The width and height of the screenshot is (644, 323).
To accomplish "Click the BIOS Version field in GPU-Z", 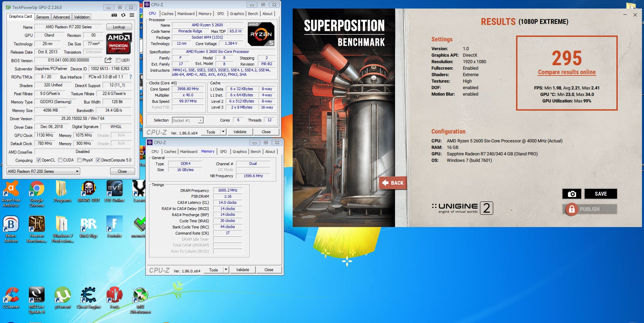I will (68, 60).
